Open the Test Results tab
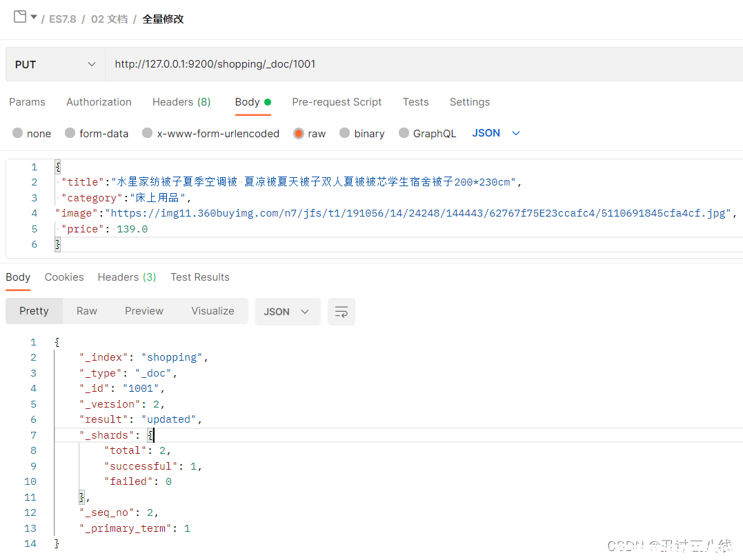743x560 pixels. pos(200,277)
